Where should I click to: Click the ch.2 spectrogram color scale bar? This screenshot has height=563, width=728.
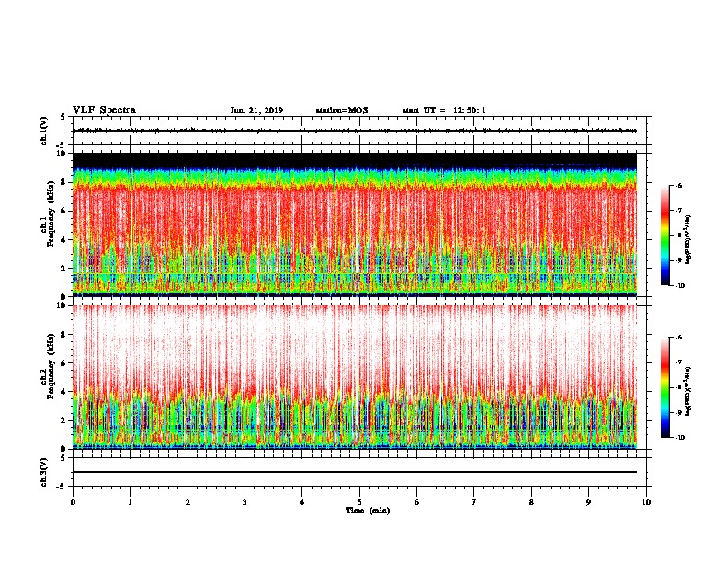(x=665, y=387)
